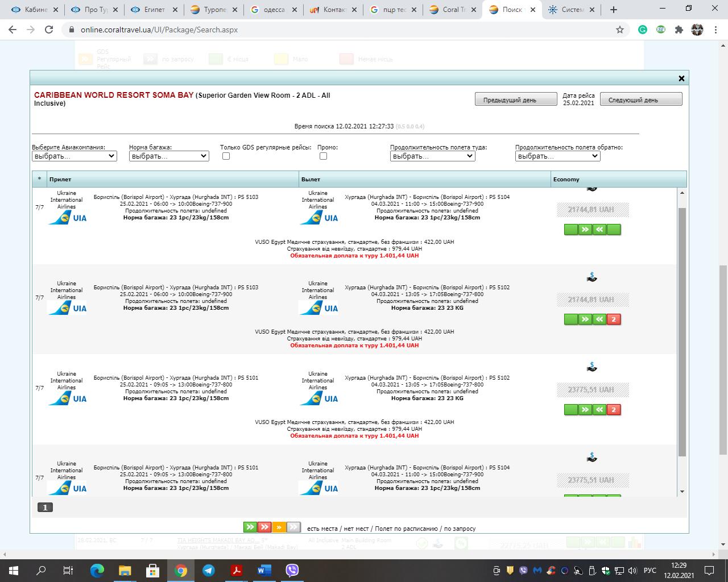This screenshot has width=728, height=582.
Task: Click green backward arrows in third flight row
Action: (x=599, y=410)
